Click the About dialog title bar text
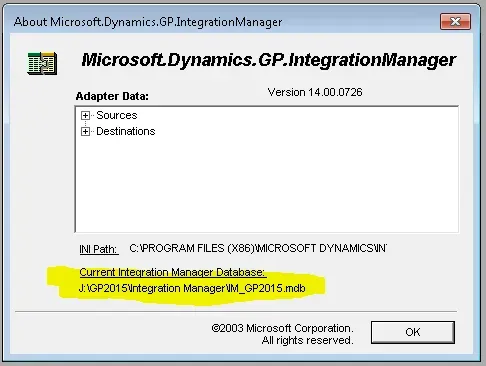486x366 pixels. click(148, 22)
